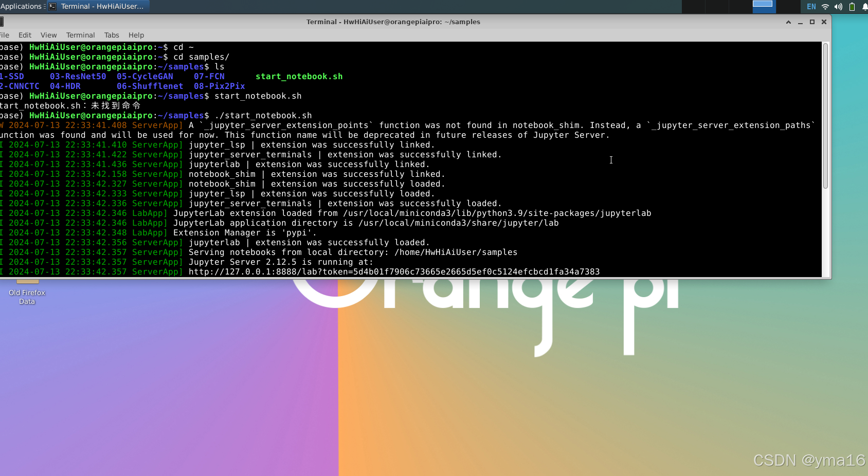The height and width of the screenshot is (476, 868).
Task: Click the 'cd samples/' command text
Action: (x=201, y=57)
